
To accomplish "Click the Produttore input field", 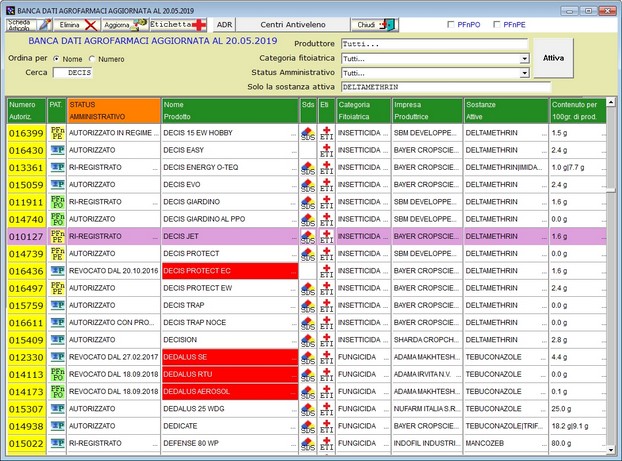I will (435, 44).
